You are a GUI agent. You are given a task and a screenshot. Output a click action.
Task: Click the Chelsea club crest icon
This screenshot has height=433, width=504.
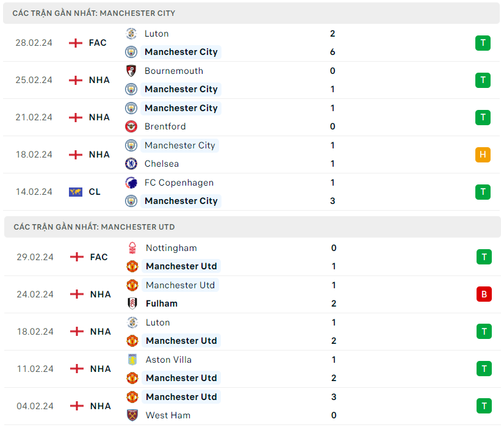(131, 164)
